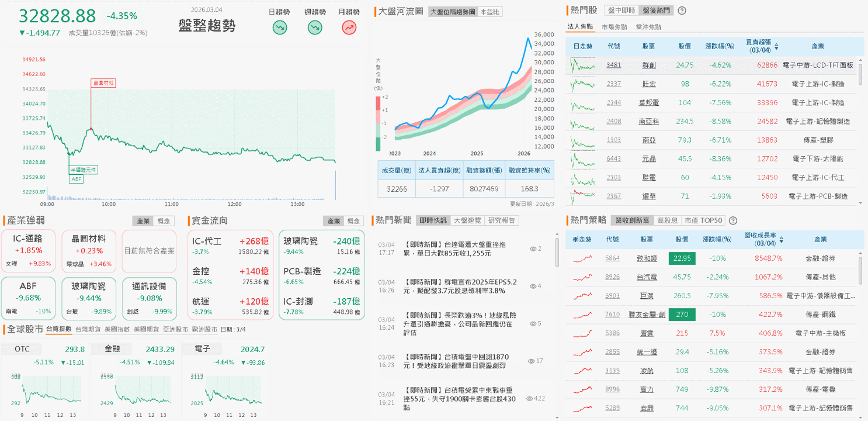Switch global markets to 美國指數
Viewport: 868px width, 421px height.
click(117, 329)
